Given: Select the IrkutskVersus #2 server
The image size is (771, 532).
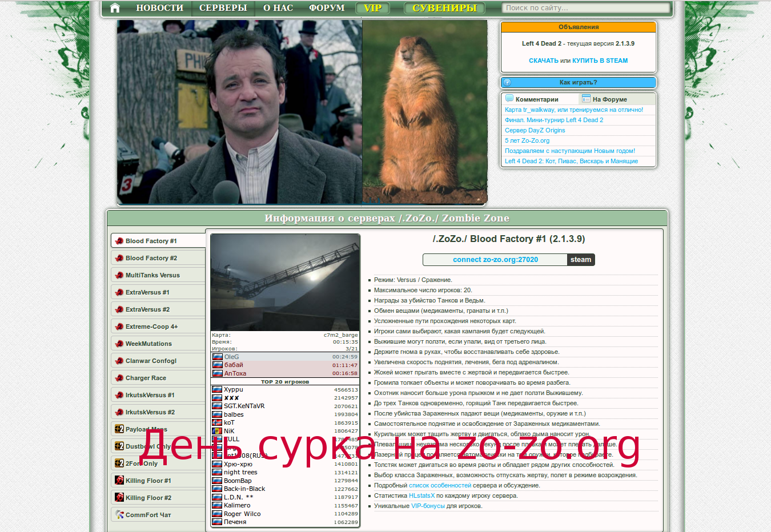Looking at the screenshot, I should [158, 412].
